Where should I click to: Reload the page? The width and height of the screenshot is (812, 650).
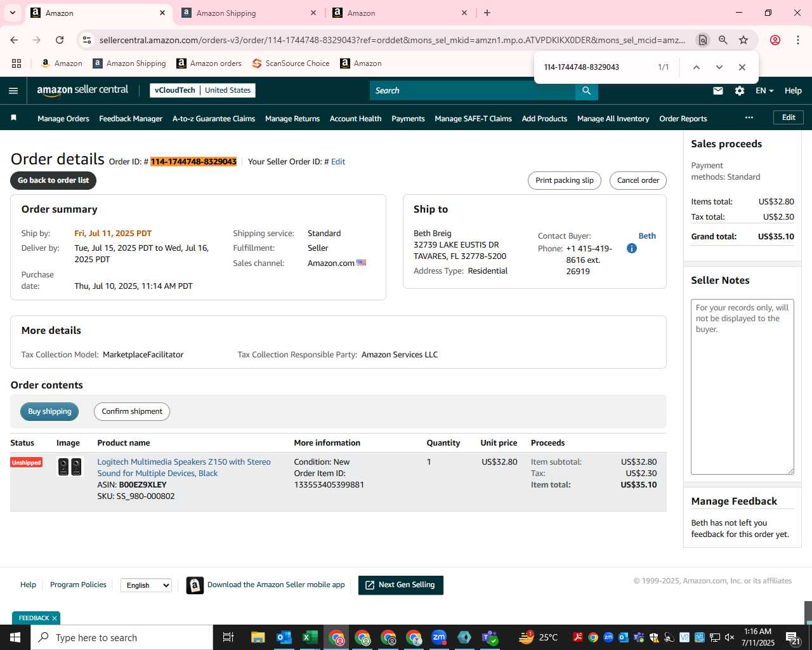click(60, 40)
